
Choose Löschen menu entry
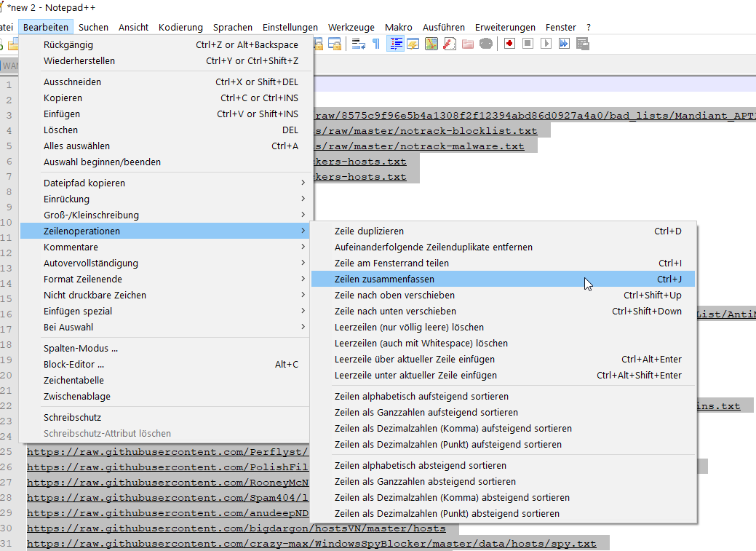[x=164, y=130]
